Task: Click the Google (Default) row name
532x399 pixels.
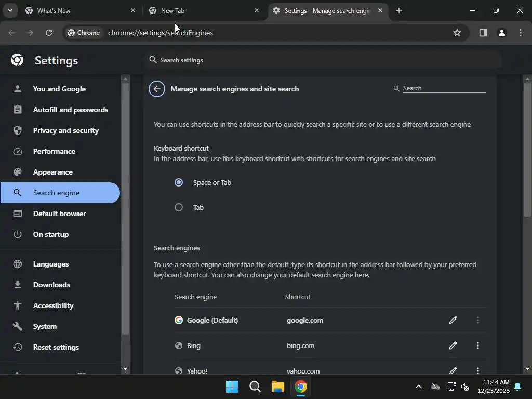Action: pos(212,320)
